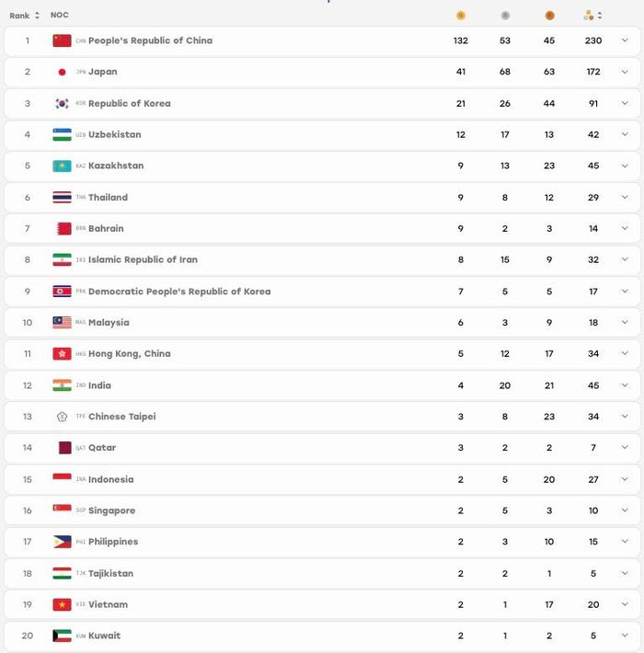This screenshot has width=644, height=653.
Task: Open the Hong Kong, China link
Action: 130,353
